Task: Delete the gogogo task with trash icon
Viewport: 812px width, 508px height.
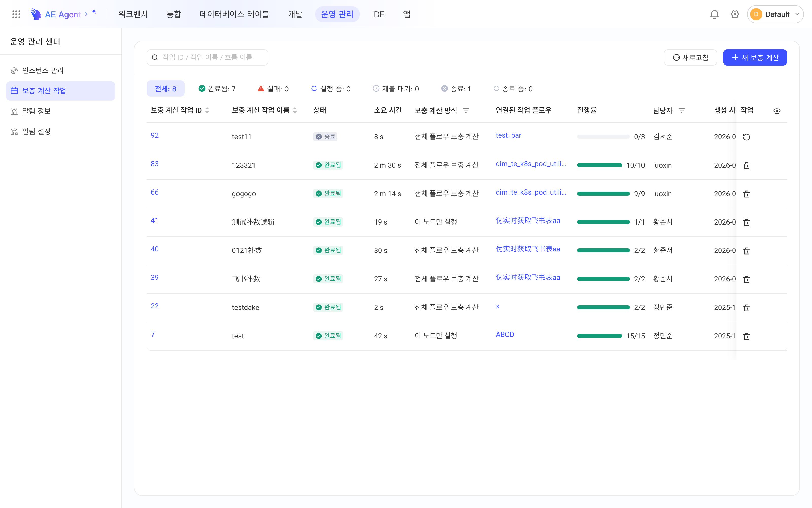Action: (x=746, y=194)
